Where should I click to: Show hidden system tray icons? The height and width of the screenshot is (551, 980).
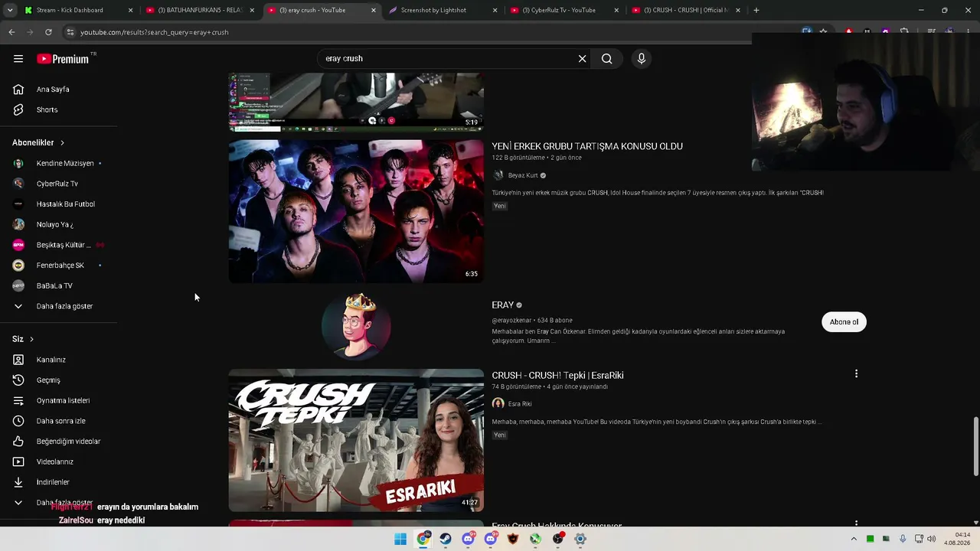click(x=854, y=539)
